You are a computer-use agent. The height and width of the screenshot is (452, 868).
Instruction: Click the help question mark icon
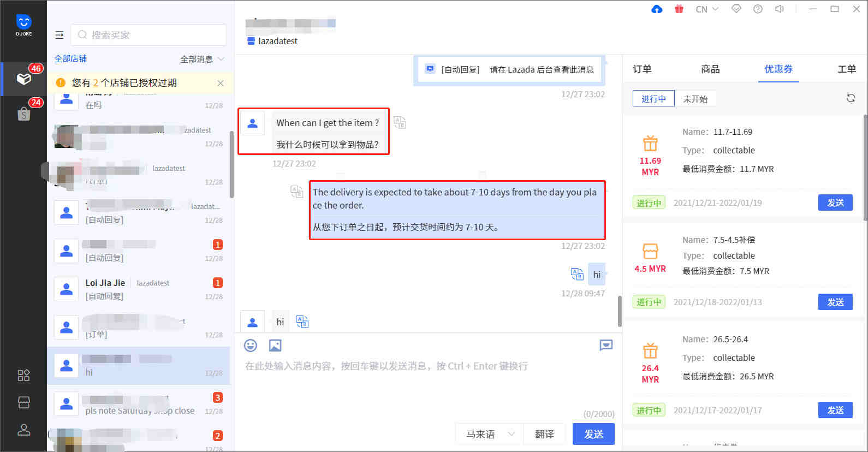[758, 9]
